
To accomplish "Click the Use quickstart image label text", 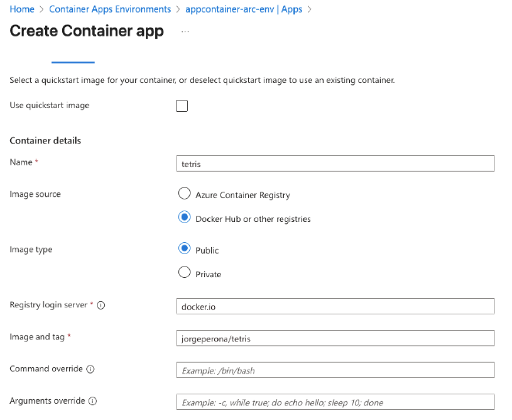I will click(x=49, y=105).
